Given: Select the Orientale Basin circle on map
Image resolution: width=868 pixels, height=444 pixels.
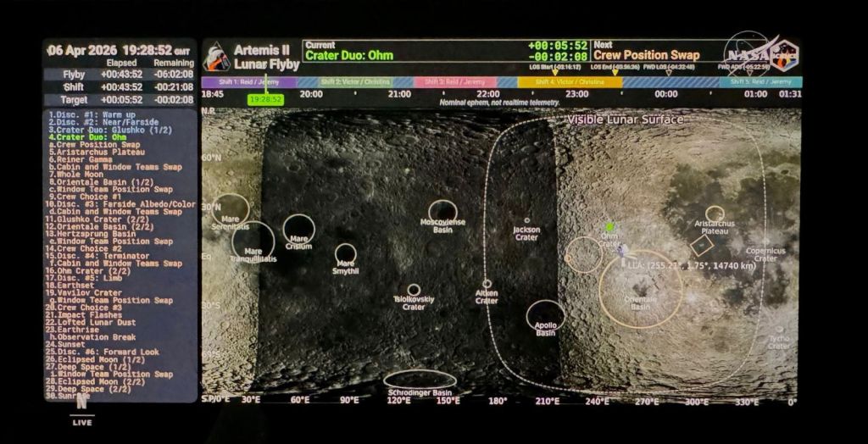Looking at the screenshot, I should (x=641, y=288).
